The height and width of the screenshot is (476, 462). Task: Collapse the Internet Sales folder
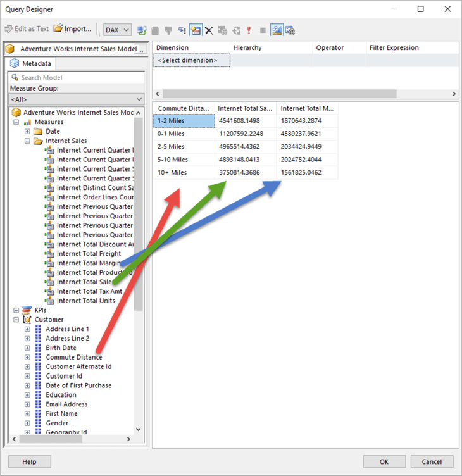(27, 141)
